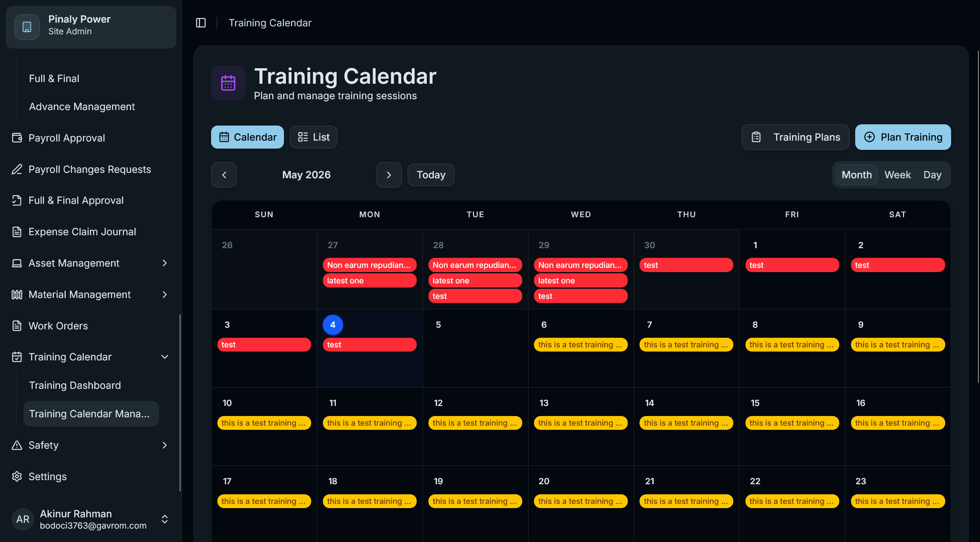Open 'latest one' event on 28
Image resolution: width=980 pixels, height=542 pixels.
click(x=475, y=280)
